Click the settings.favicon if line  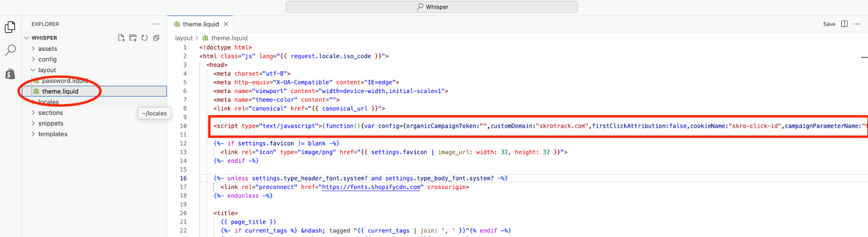coord(276,143)
